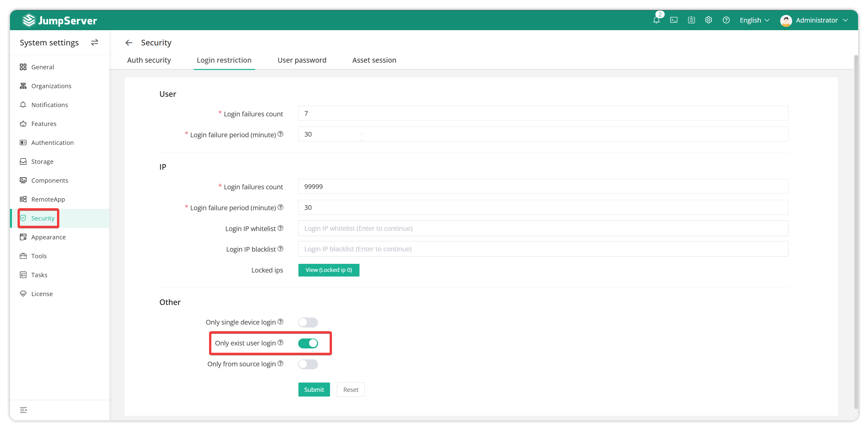This screenshot has height=427, width=868.
Task: Click the page vertical scrollbar
Action: [x=855, y=232]
